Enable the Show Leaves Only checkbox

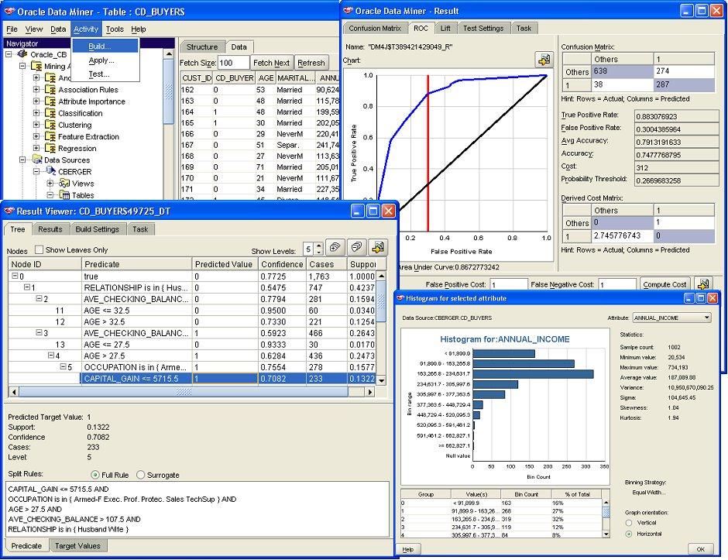point(39,250)
